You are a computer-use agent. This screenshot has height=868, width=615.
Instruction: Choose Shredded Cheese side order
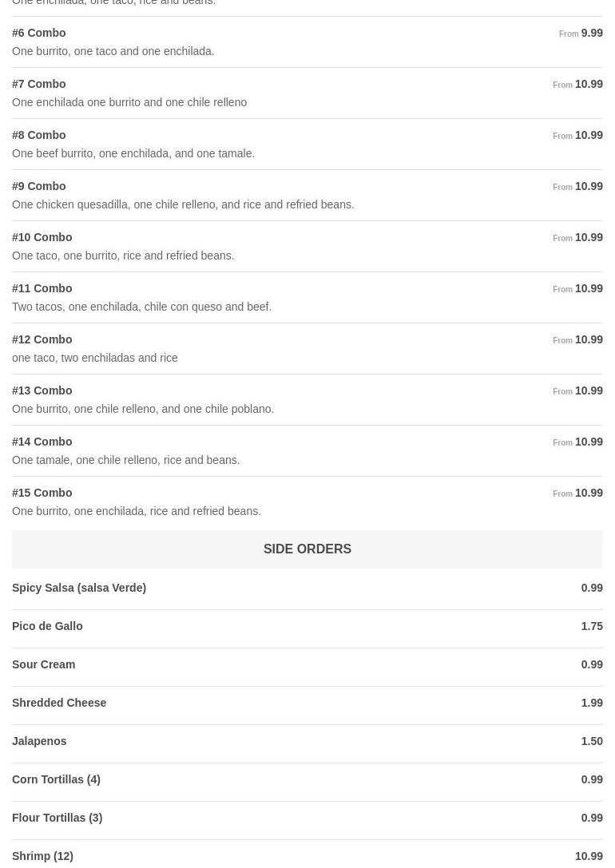coord(59,704)
